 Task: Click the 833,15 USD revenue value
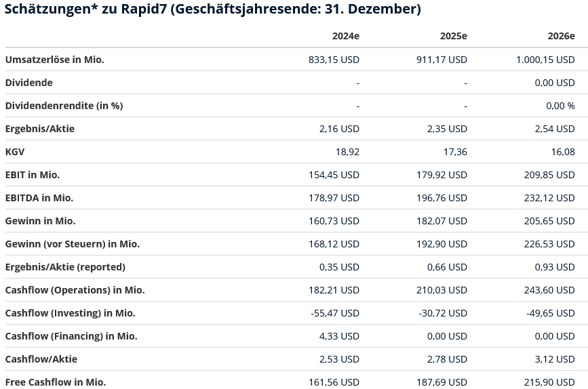[x=334, y=60]
